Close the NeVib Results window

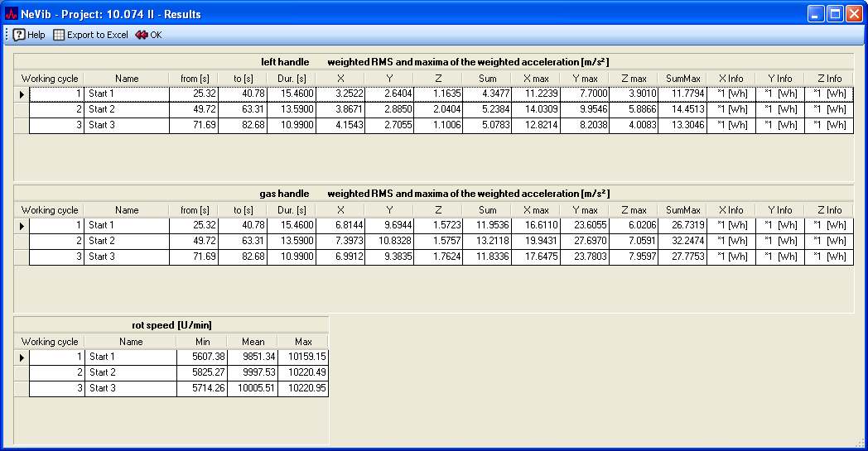[x=854, y=13]
